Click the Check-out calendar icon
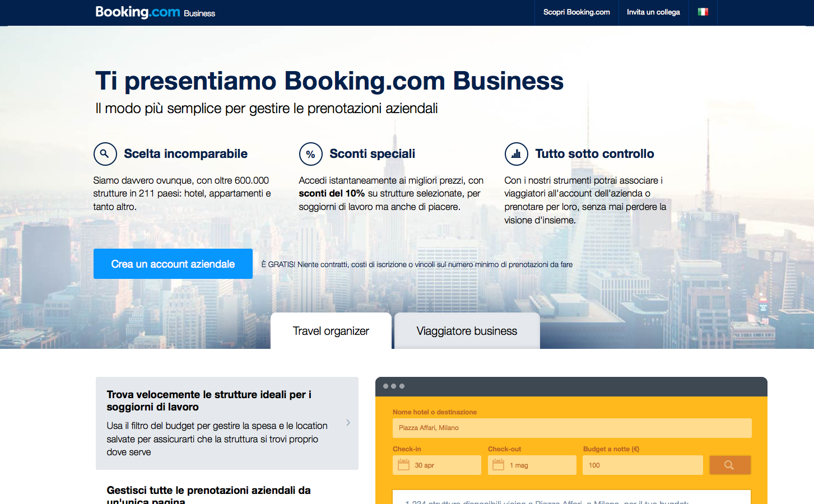814x504 pixels. click(x=499, y=465)
